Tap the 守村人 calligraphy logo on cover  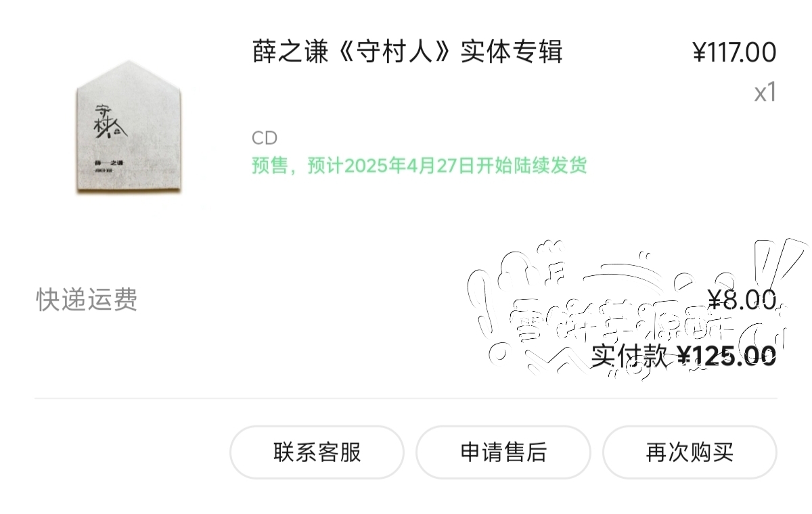pos(106,121)
